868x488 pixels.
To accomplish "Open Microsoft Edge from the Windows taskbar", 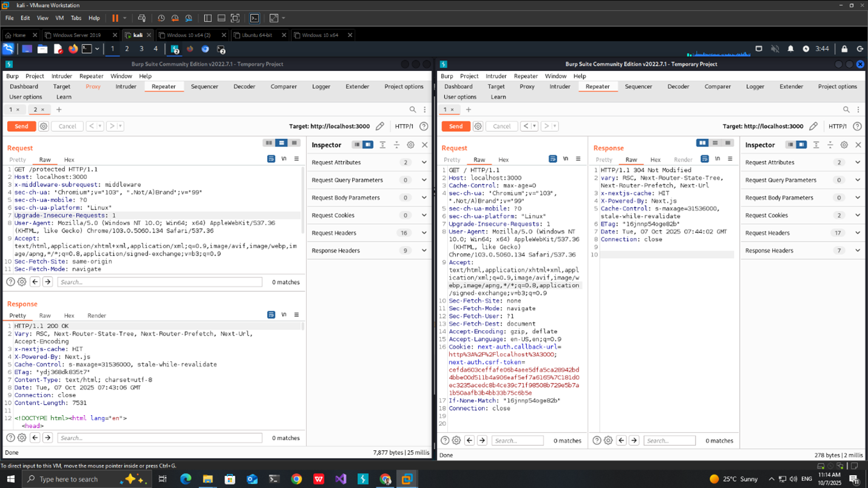I will click(x=186, y=480).
